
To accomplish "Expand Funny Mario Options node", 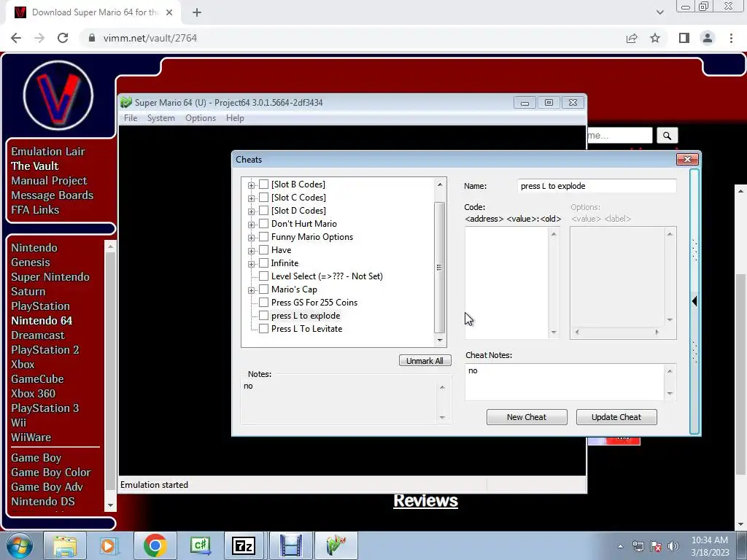I will pyautogui.click(x=251, y=237).
